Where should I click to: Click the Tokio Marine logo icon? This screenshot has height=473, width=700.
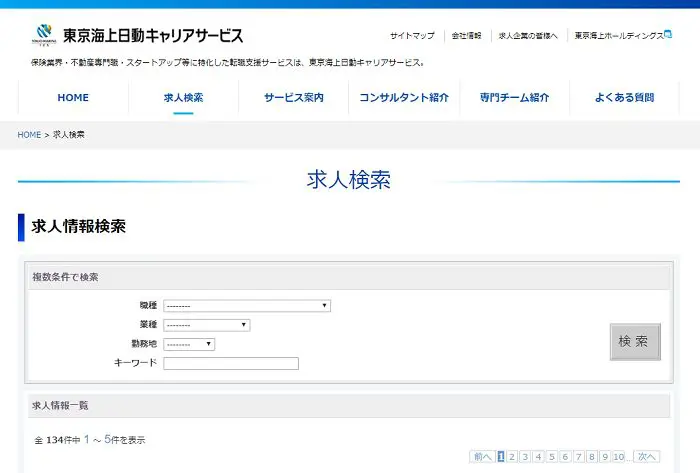(x=44, y=35)
